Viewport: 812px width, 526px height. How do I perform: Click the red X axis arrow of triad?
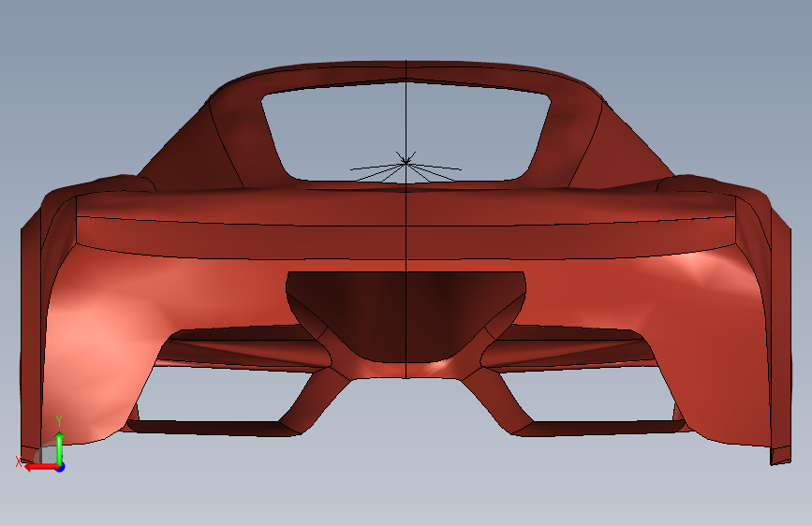pyautogui.click(x=40, y=467)
